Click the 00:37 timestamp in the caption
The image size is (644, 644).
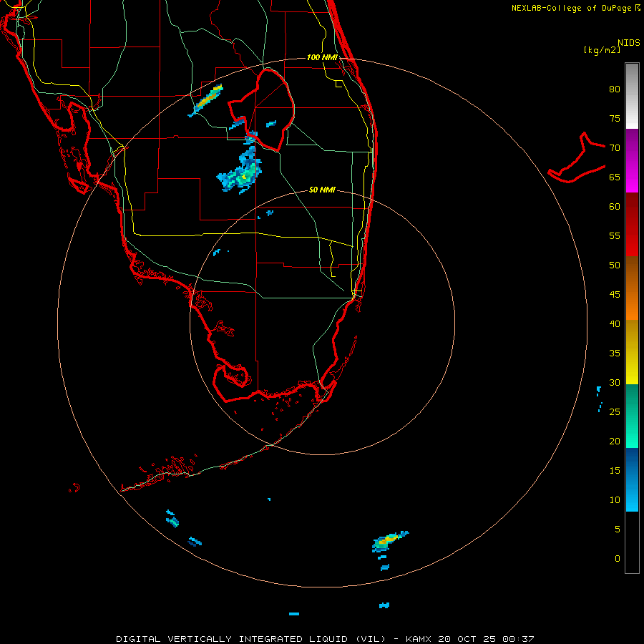coord(518,639)
